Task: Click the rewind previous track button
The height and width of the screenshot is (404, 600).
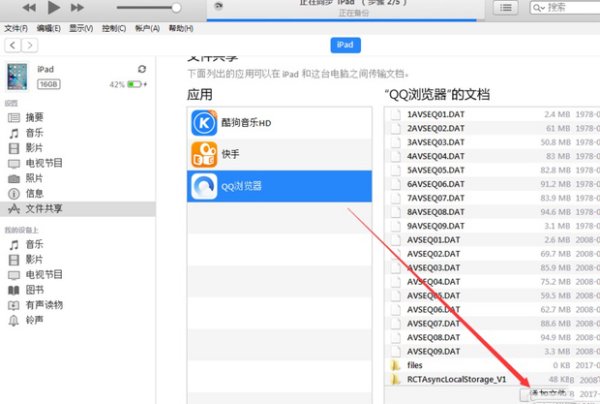Action: (x=29, y=7)
